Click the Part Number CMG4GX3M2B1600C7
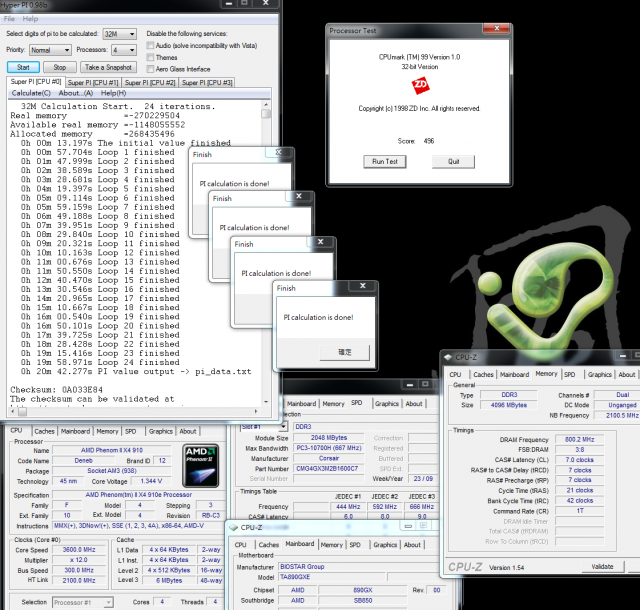This screenshot has width=640, height=610. pos(327,469)
